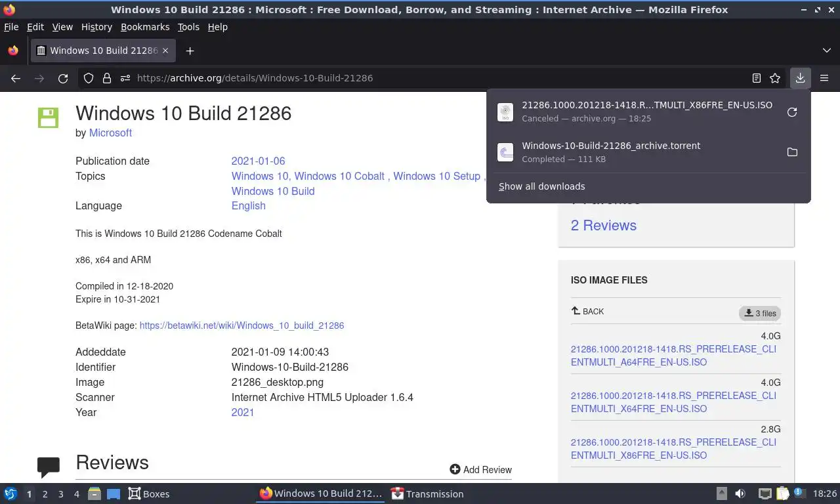The width and height of the screenshot is (840, 504).
Task: Go back one page
Action: (x=16, y=78)
